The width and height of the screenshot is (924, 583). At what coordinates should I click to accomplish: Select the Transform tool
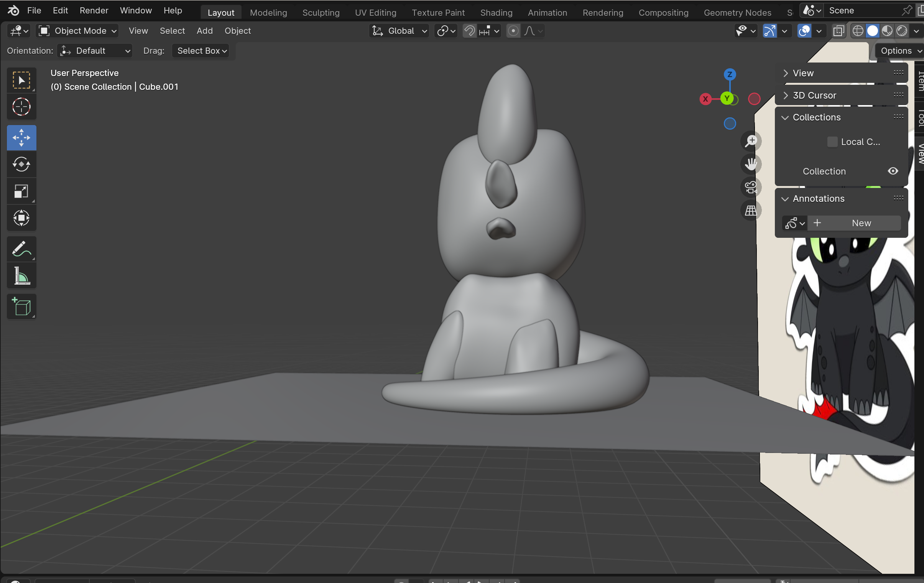tap(21, 218)
